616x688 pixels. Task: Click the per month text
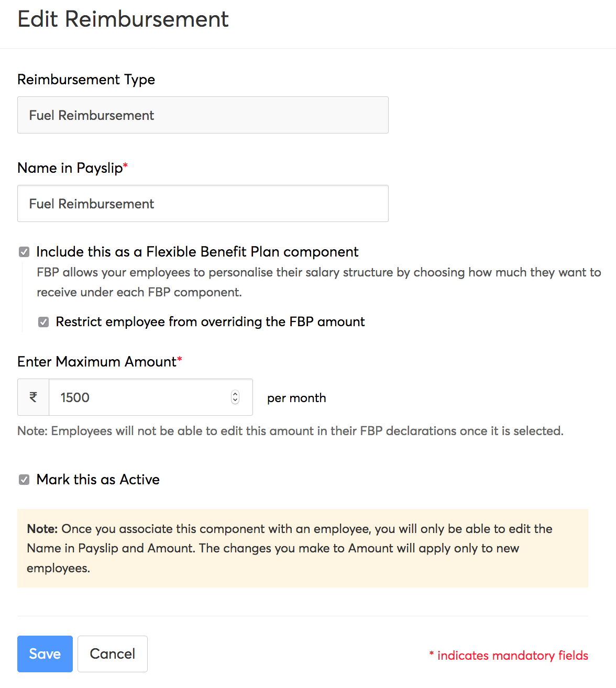(x=296, y=398)
